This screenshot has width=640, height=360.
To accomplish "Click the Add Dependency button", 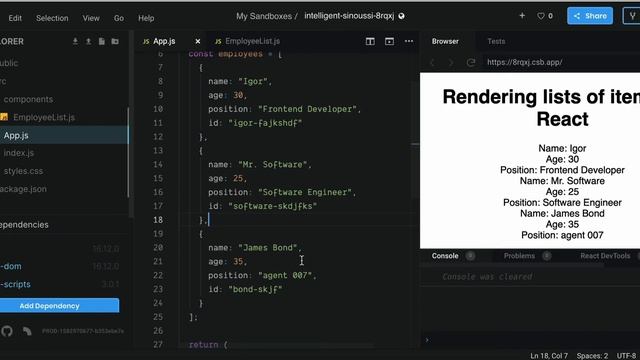I will coord(60,306).
